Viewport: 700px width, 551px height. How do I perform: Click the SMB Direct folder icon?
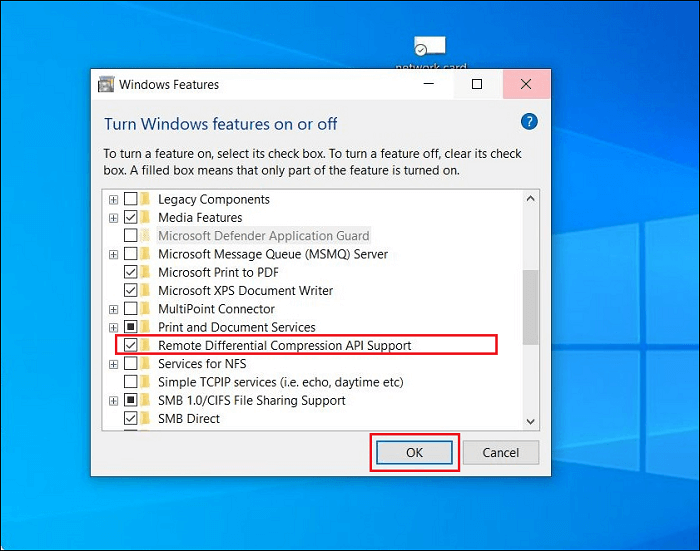point(147,419)
